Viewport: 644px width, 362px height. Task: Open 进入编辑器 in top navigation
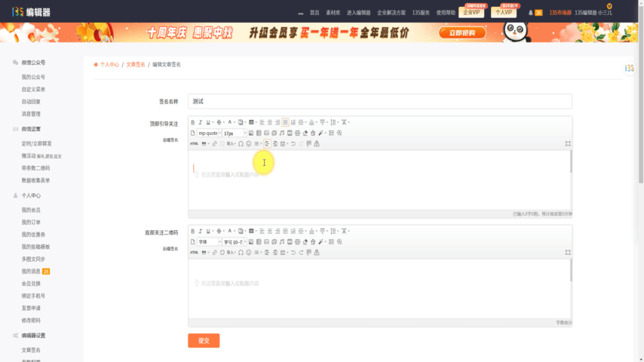(358, 13)
